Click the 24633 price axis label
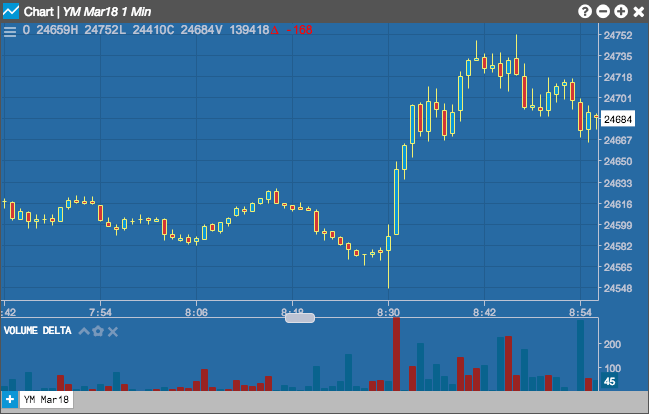 coord(618,183)
